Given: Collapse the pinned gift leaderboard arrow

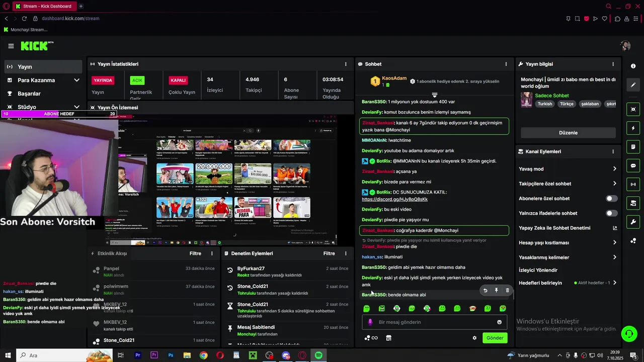Looking at the screenshot, I should 435,95.
